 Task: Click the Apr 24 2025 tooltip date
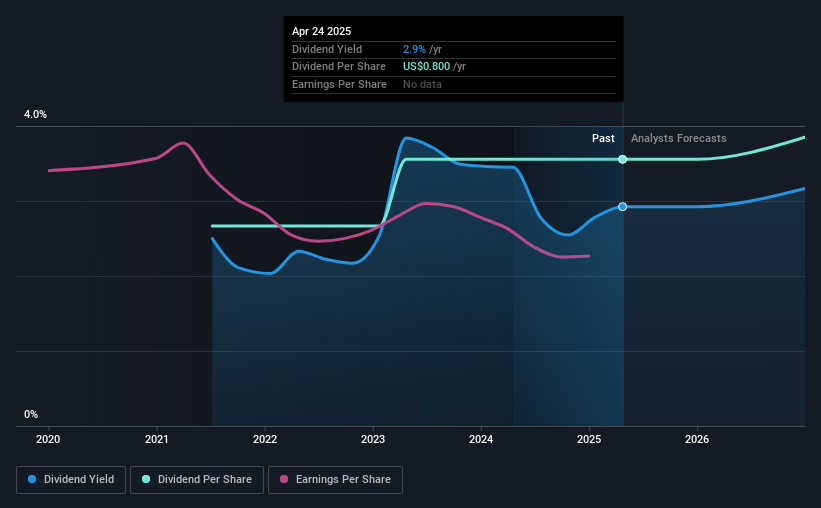click(321, 31)
